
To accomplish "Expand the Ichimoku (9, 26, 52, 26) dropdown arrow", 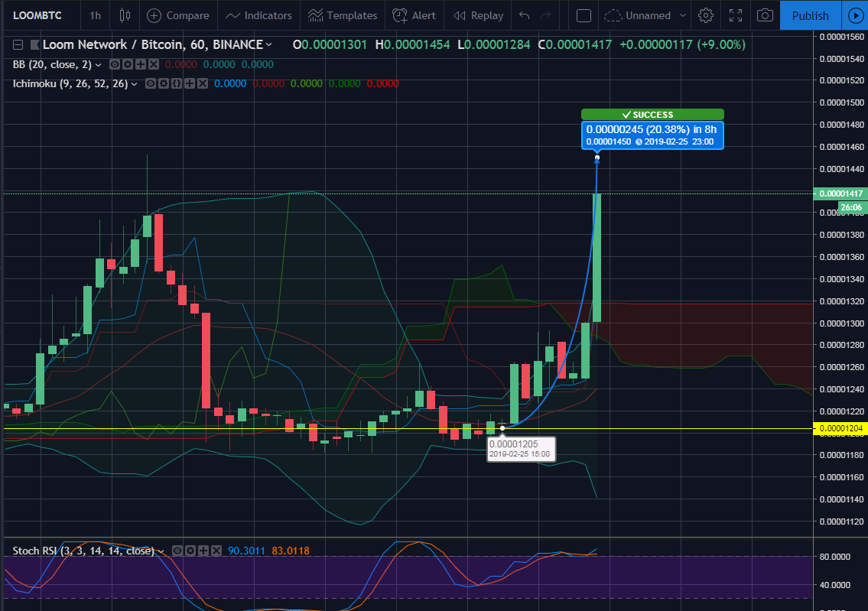I will coord(134,84).
